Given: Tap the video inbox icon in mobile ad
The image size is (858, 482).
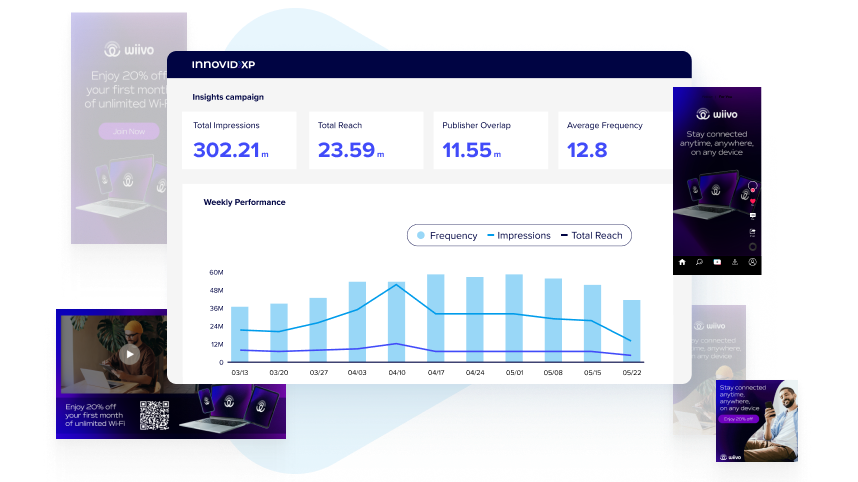Looking at the screenshot, I should pyautogui.click(x=717, y=262).
